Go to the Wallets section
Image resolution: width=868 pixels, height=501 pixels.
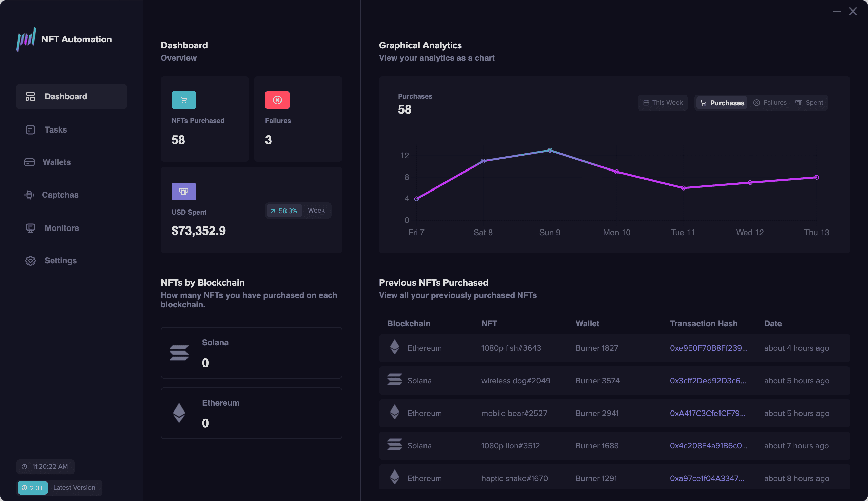tap(56, 162)
